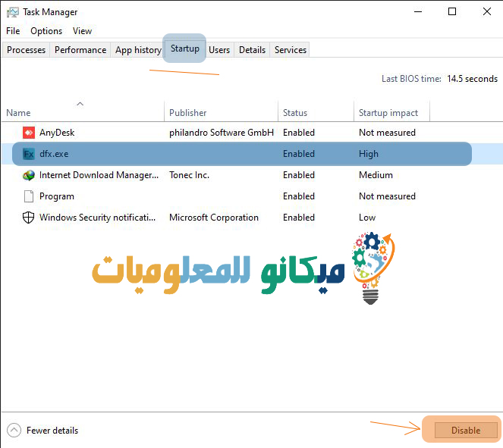The image size is (503, 448).
Task: Open the View menu
Action: tap(82, 31)
